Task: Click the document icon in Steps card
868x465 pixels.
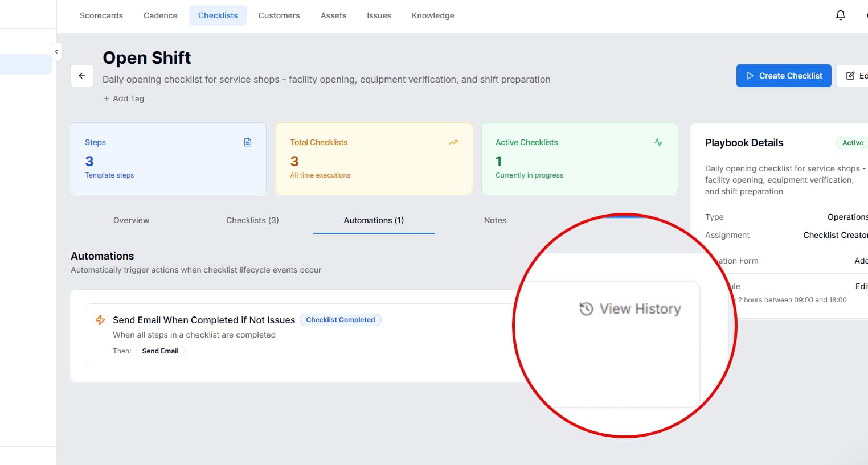Action: [248, 142]
